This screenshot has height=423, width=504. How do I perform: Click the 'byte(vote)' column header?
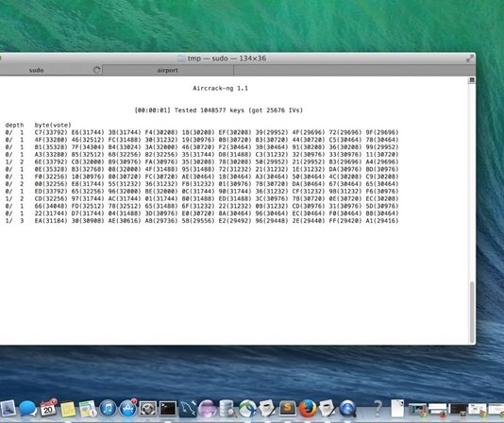point(53,125)
